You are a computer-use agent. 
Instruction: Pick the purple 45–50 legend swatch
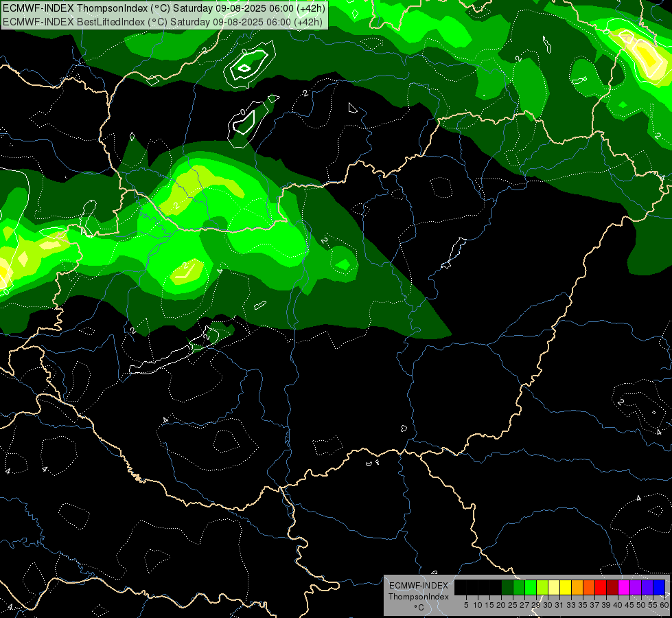pyautogui.click(x=636, y=587)
